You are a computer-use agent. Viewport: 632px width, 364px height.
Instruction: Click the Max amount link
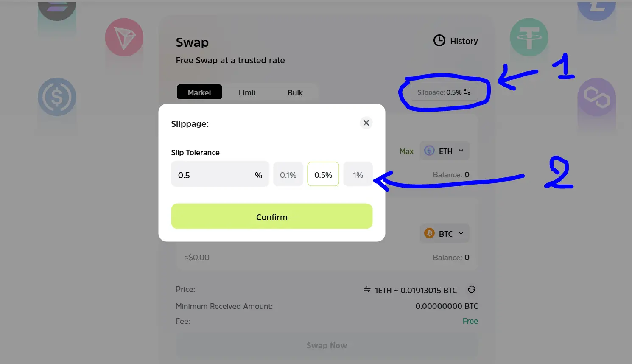[406, 151]
